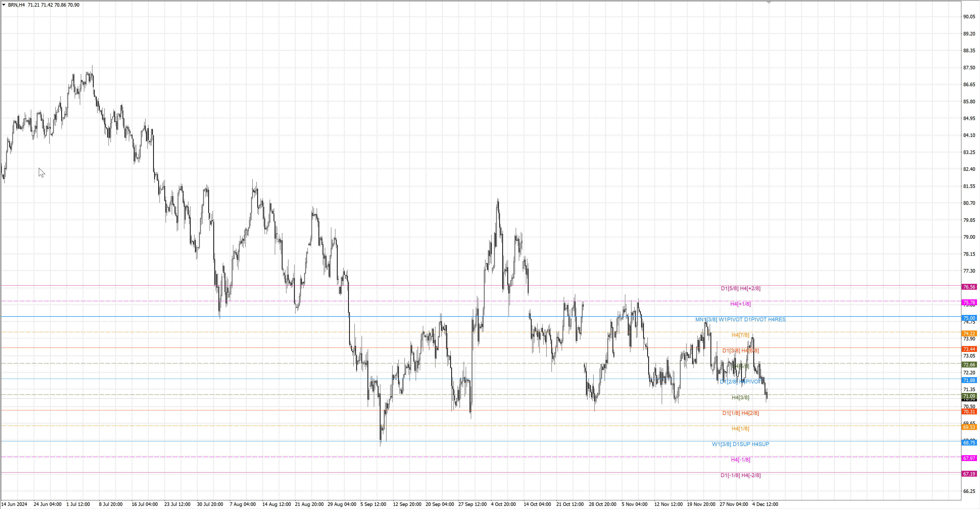Select the 75.00 blue price tag
Screen dimensions: 980x509
969,318
